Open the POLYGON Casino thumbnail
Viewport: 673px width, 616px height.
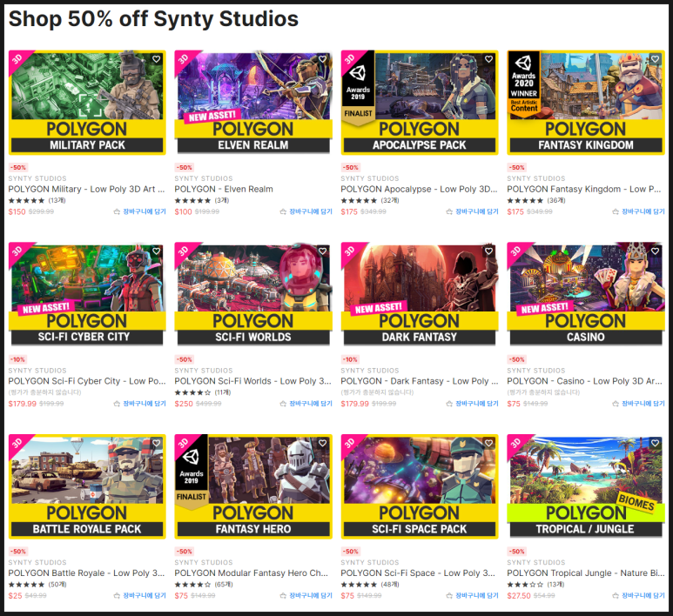point(586,295)
